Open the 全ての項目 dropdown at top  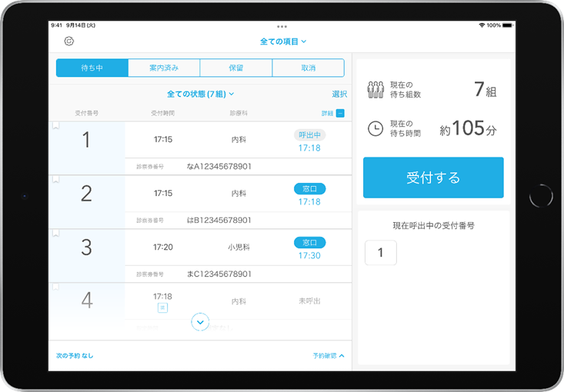[282, 42]
